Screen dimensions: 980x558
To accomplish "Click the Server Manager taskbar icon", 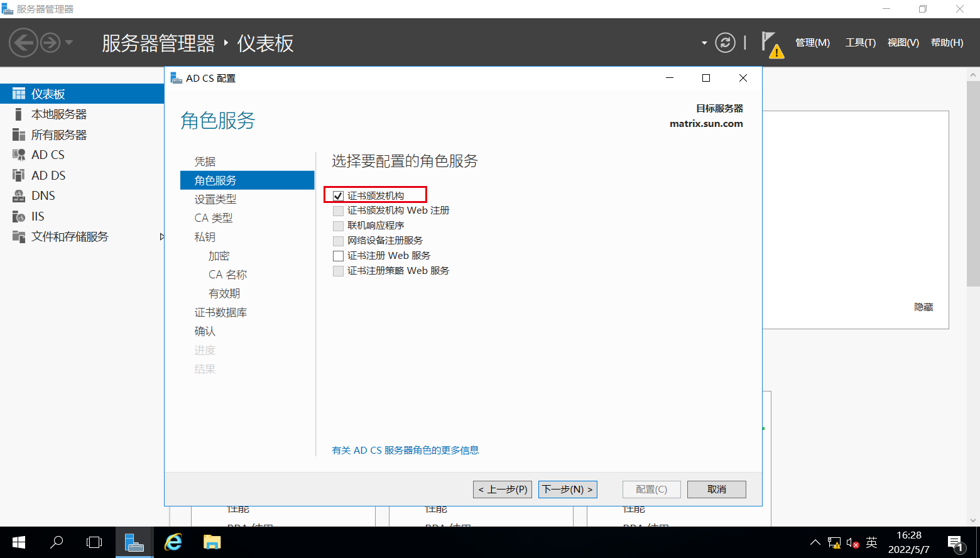I will (x=134, y=542).
